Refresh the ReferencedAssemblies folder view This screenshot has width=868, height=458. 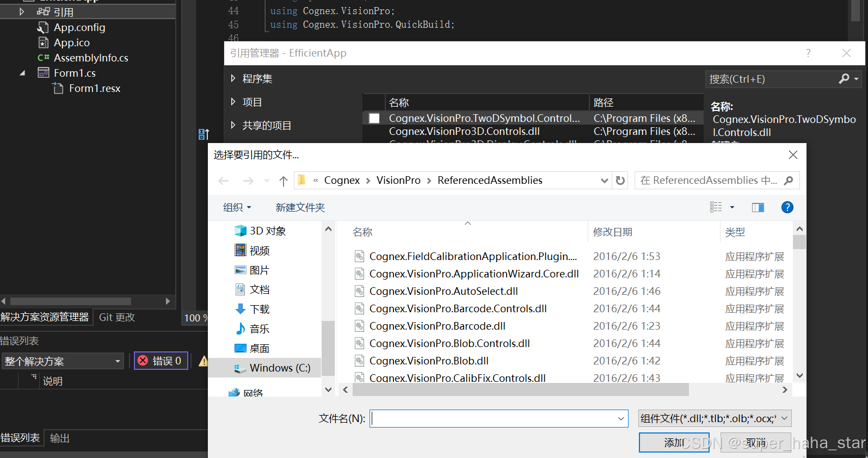tap(620, 180)
